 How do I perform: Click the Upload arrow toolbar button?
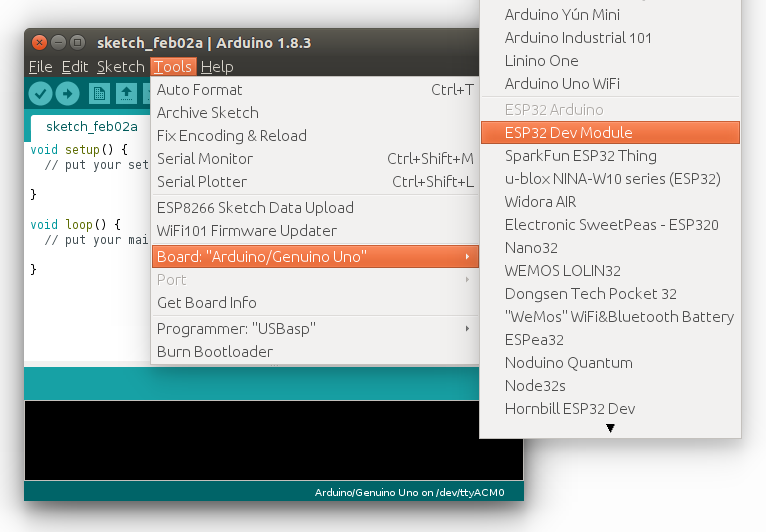(67, 94)
